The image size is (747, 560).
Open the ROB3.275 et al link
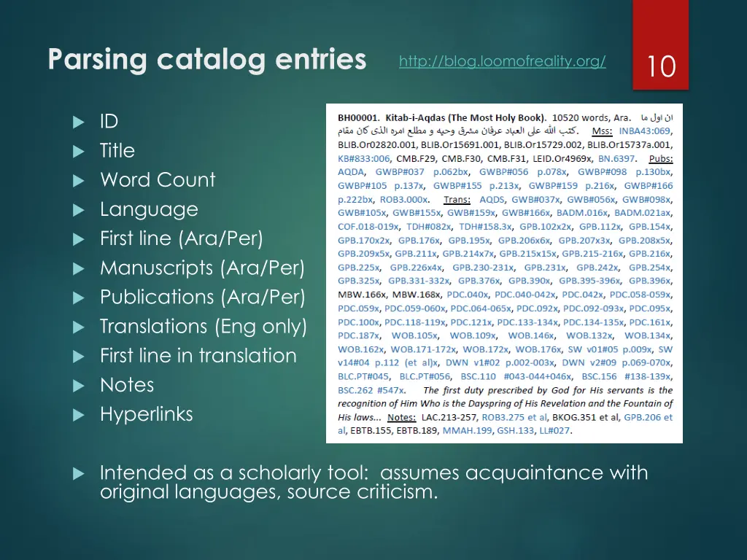click(x=514, y=418)
